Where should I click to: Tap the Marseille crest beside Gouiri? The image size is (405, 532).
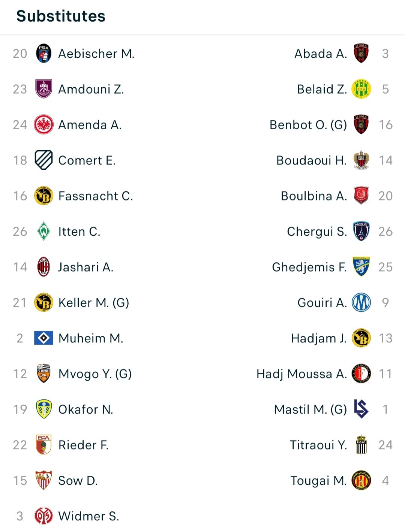pyautogui.click(x=361, y=302)
